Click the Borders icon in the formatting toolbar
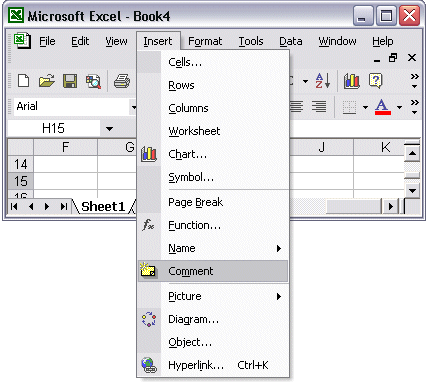 [349, 107]
